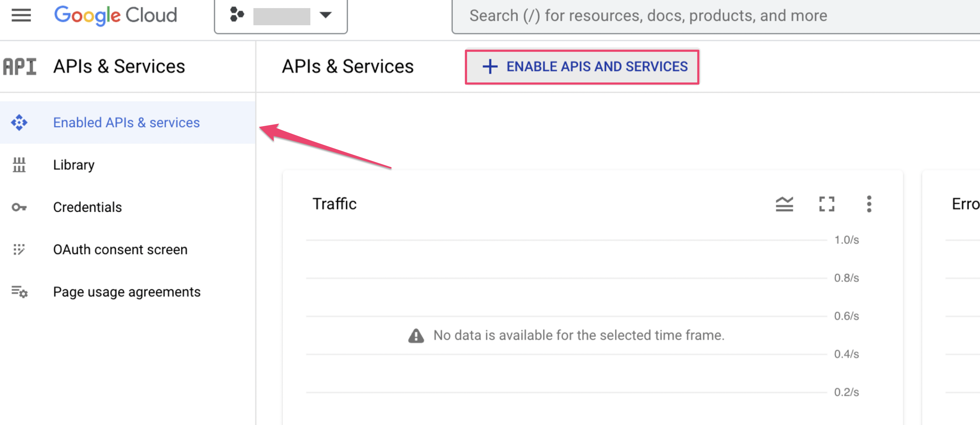This screenshot has width=980, height=425.
Task: Click the main APIs & Services page title
Action: (348, 67)
